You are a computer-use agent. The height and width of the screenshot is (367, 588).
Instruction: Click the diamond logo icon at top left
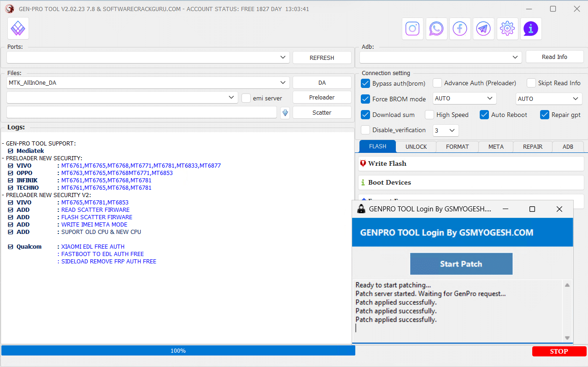[18, 29]
